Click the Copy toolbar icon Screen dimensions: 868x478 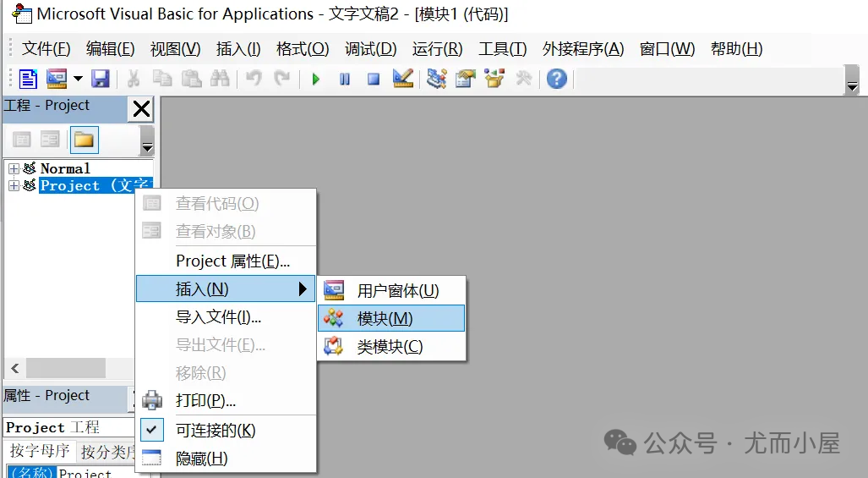162,80
